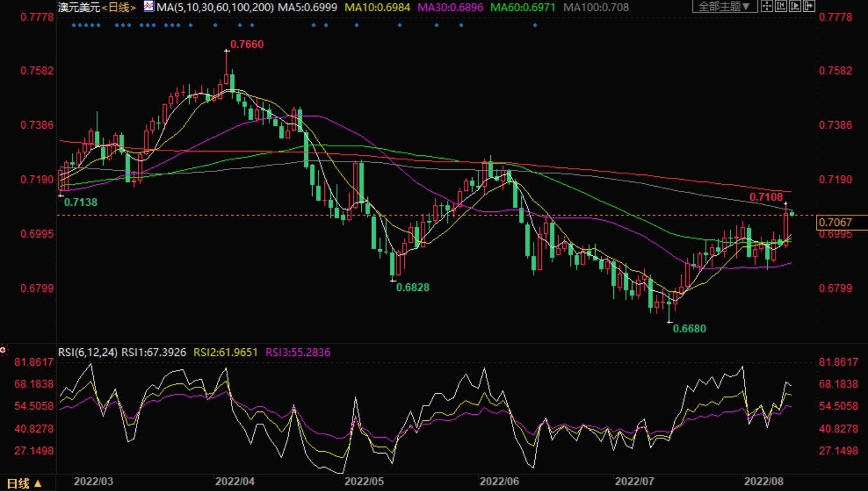Click the MA(5,10,30,60,100,200) indicator label
The width and height of the screenshot is (868, 491).
[215, 8]
